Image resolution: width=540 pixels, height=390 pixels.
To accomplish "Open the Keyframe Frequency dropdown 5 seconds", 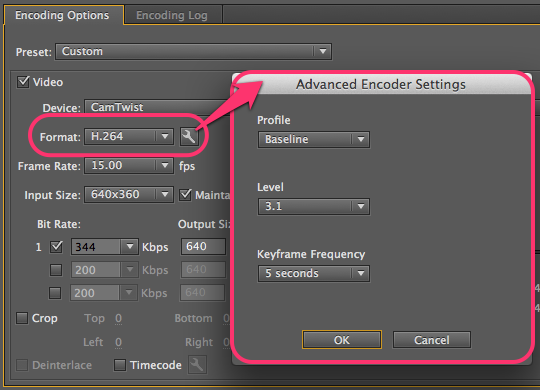I will click(x=314, y=274).
